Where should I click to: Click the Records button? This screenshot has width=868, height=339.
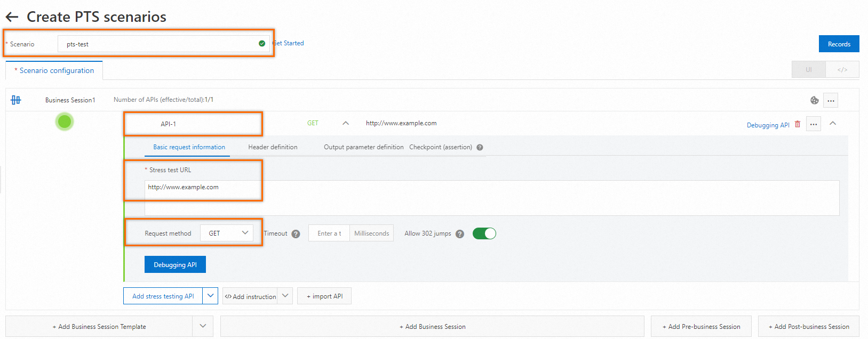click(x=839, y=44)
